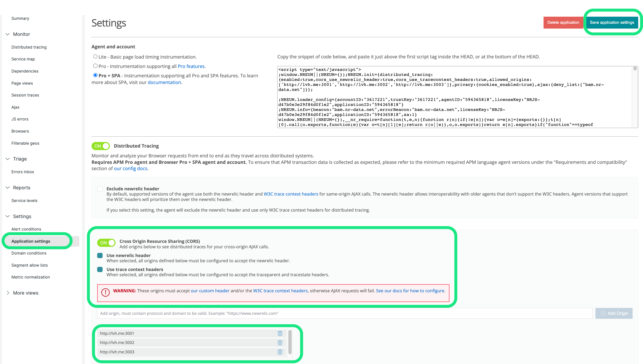The image size is (643, 364).
Task: Open the Pro features link
Action: point(191,66)
